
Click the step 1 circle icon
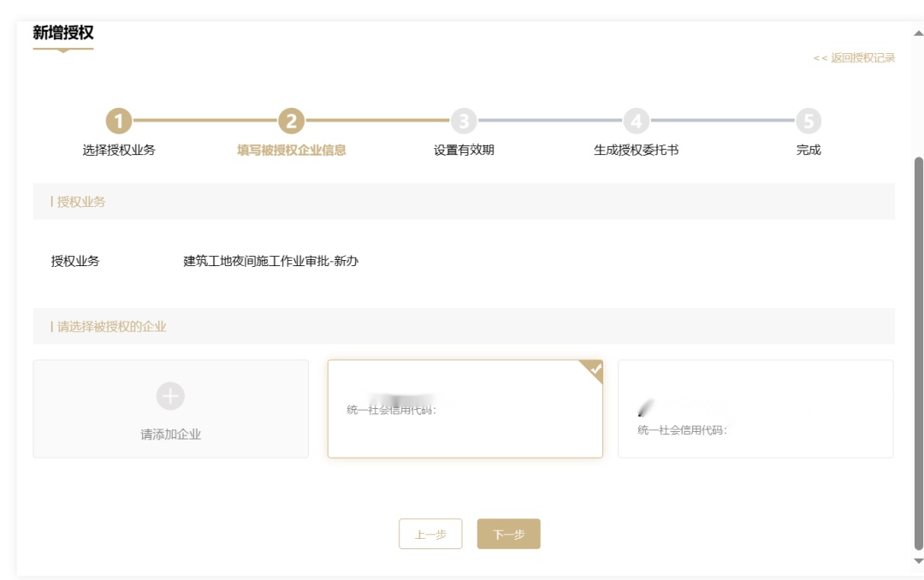119,121
